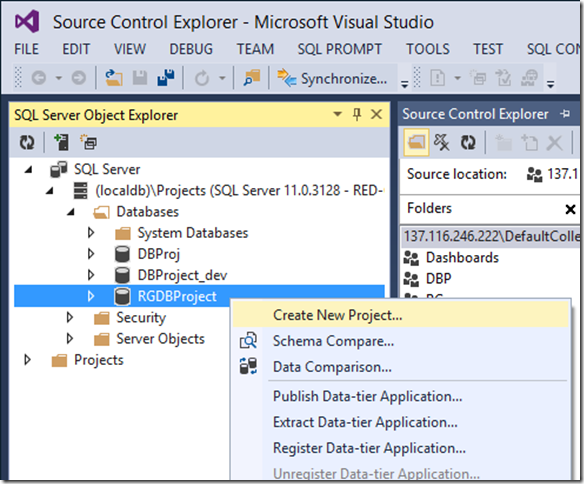The image size is (584, 484).
Task: Pin the Source Control Explorer tab
Action: tap(565, 114)
